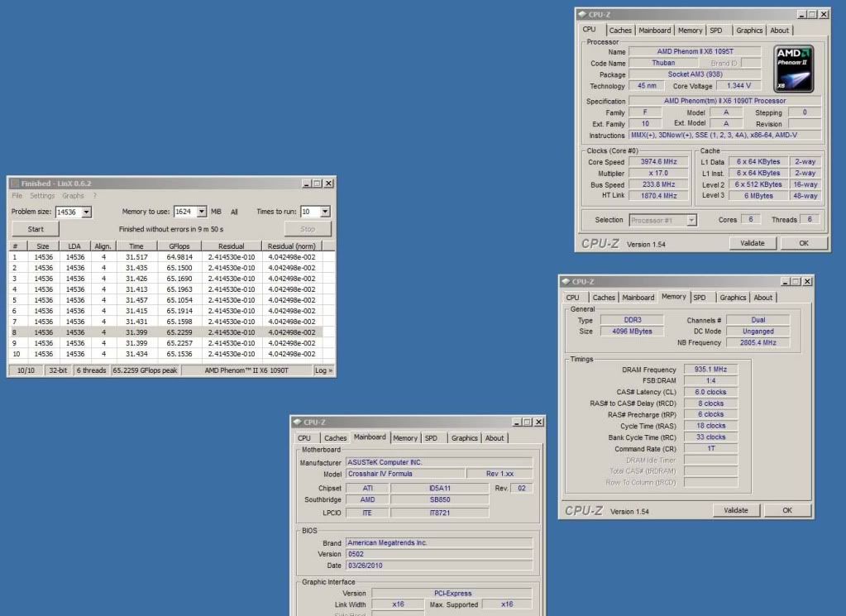
Task: Click DRAM Frequency value 935.1 MHz
Action: (x=710, y=370)
